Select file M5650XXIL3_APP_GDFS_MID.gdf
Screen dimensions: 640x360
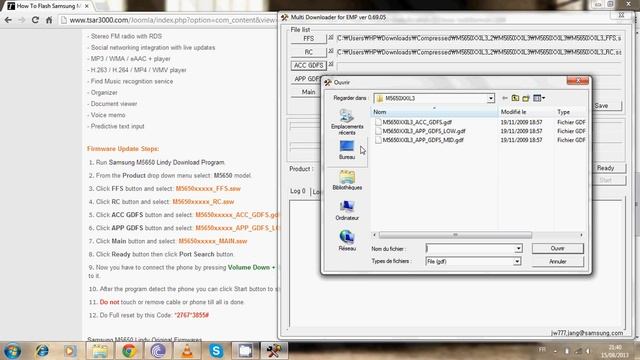423,140
